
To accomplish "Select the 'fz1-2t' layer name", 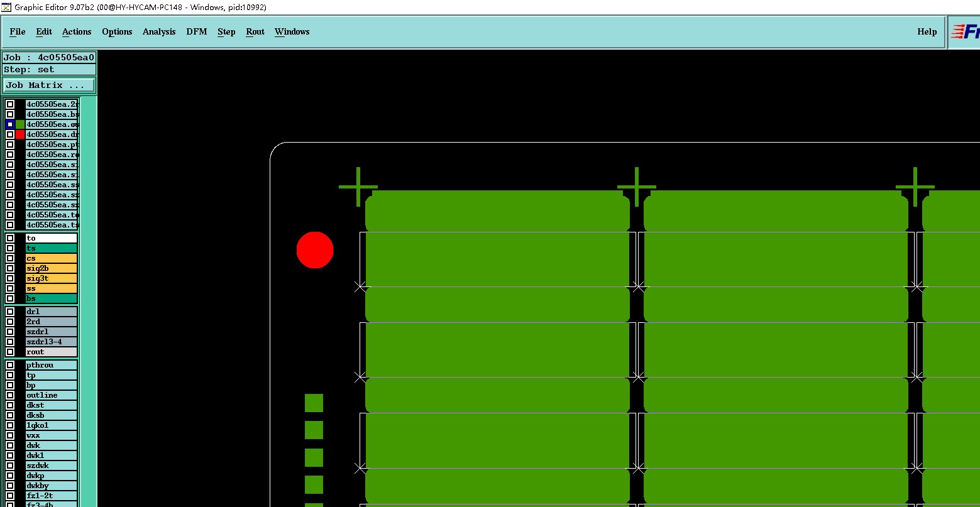I will coord(52,496).
